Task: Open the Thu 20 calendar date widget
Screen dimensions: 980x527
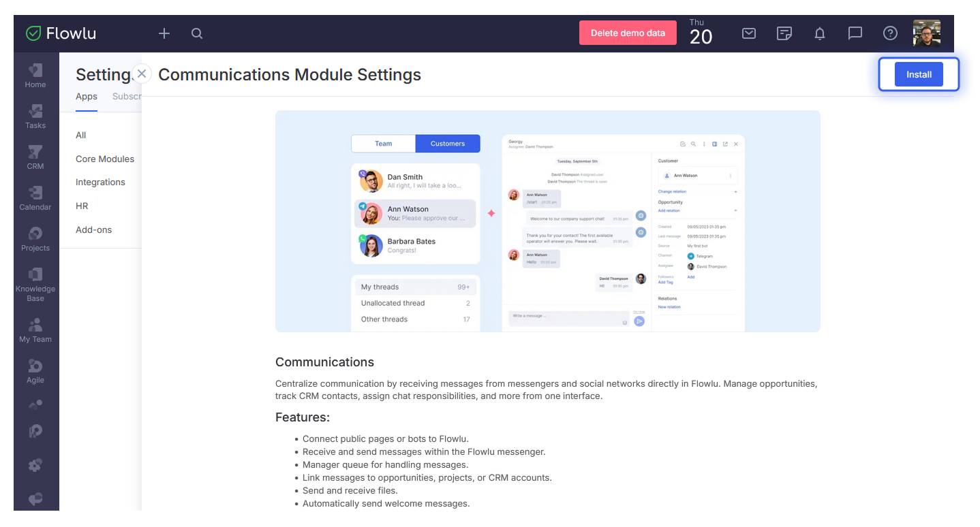Action: (701, 33)
